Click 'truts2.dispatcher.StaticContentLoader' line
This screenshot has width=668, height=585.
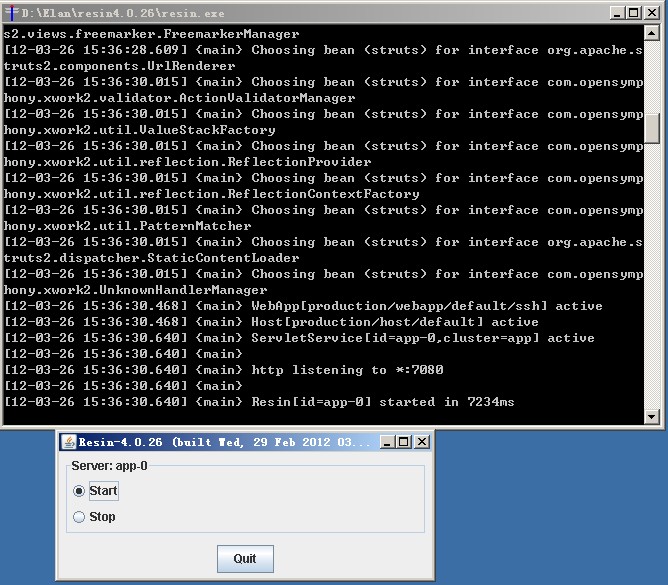pyautogui.click(x=151, y=258)
